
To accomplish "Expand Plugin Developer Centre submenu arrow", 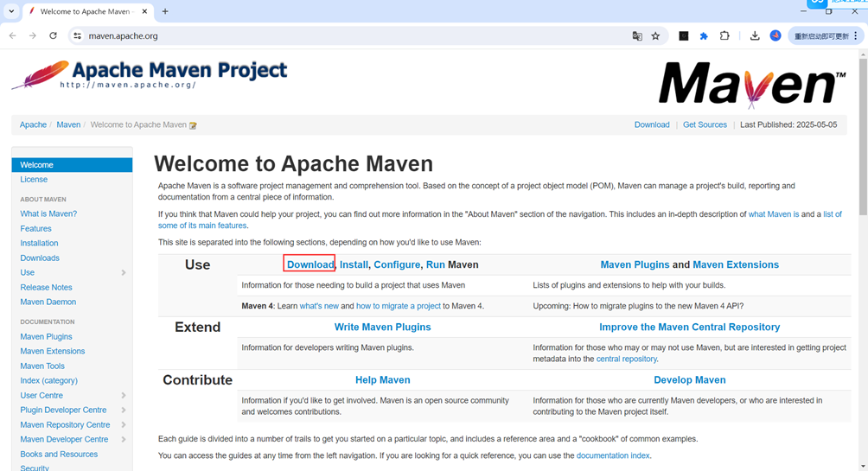I will (x=124, y=411).
